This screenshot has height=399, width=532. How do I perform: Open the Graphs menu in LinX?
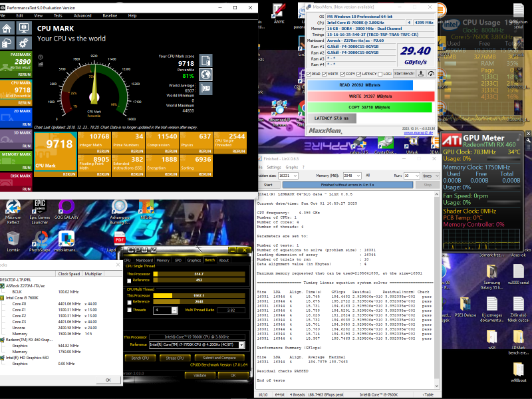(x=292, y=168)
